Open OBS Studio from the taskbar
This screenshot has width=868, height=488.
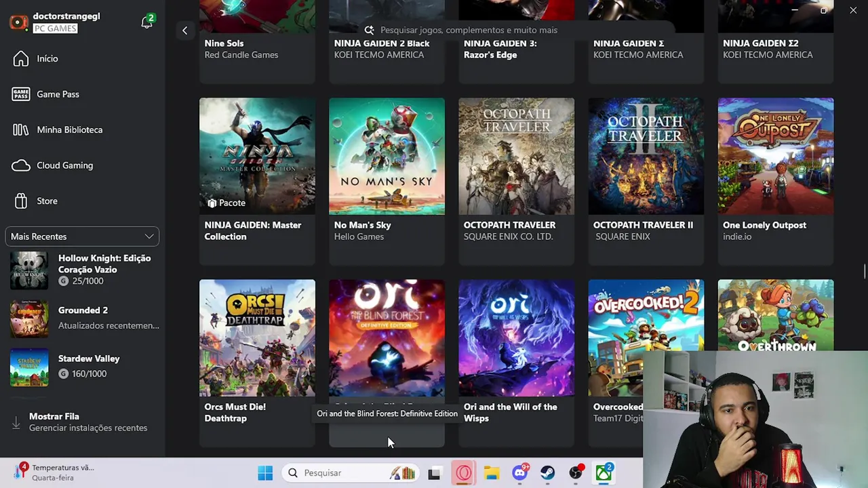[576, 473]
